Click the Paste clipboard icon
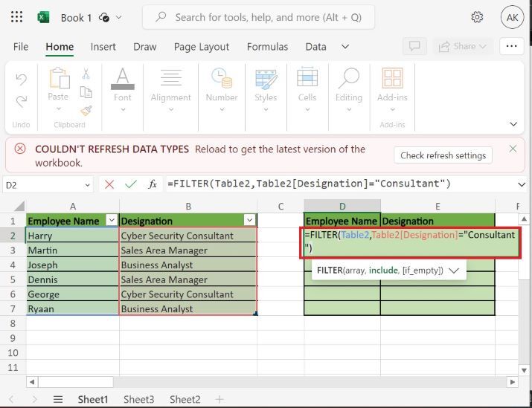Screen dimensions: 532x408 [x=59, y=78]
